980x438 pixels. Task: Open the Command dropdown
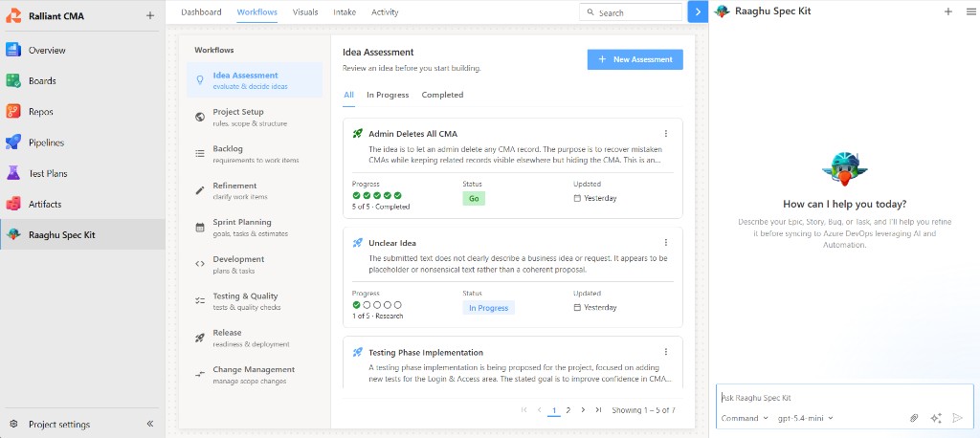(x=745, y=418)
